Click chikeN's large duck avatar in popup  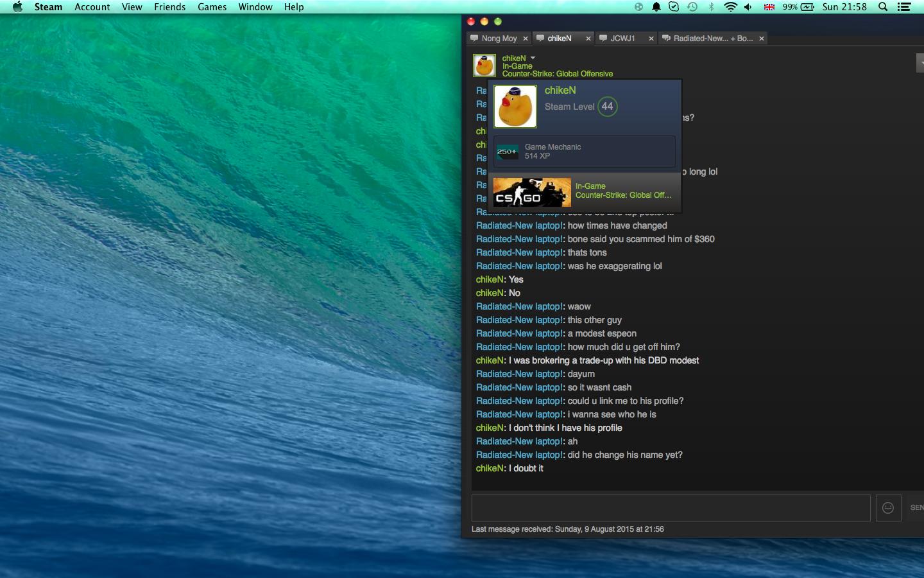515,107
